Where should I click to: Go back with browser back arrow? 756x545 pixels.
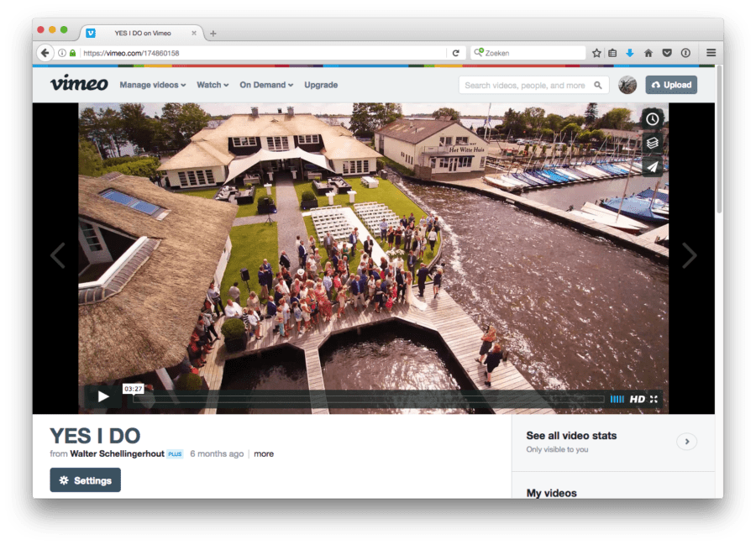pyautogui.click(x=45, y=53)
